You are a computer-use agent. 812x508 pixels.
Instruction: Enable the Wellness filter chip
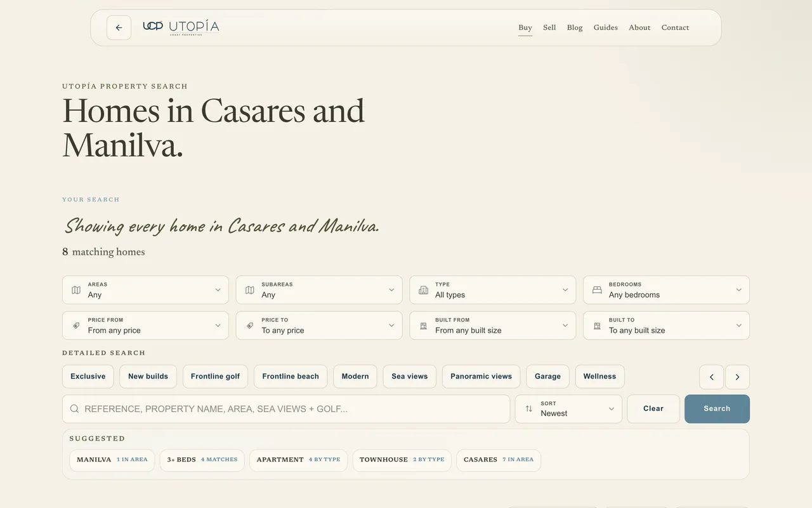[x=600, y=377]
